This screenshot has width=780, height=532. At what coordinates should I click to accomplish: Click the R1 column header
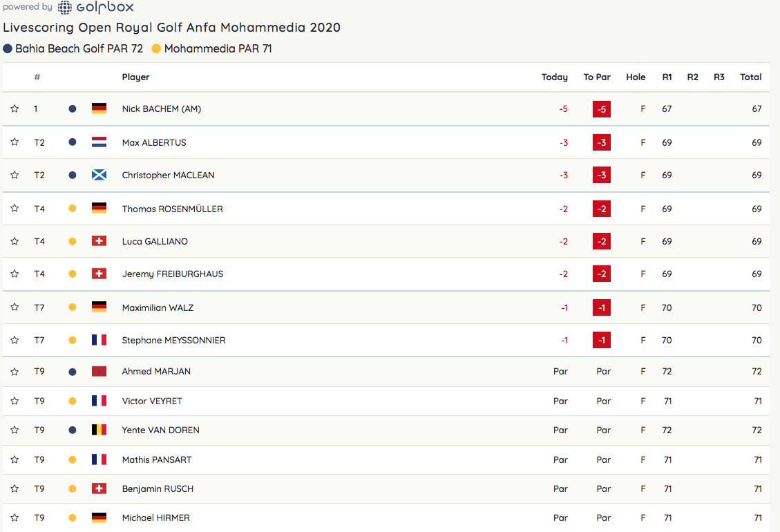point(667,77)
